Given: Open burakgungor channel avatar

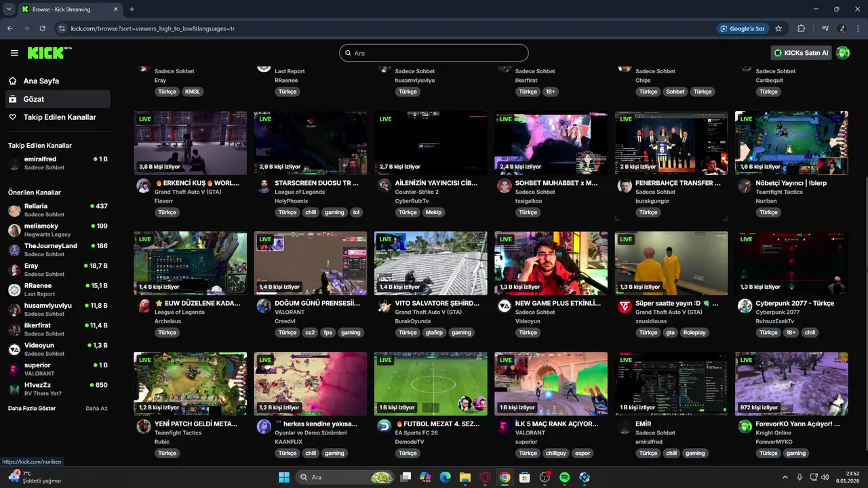Looking at the screenshot, I should (625, 186).
